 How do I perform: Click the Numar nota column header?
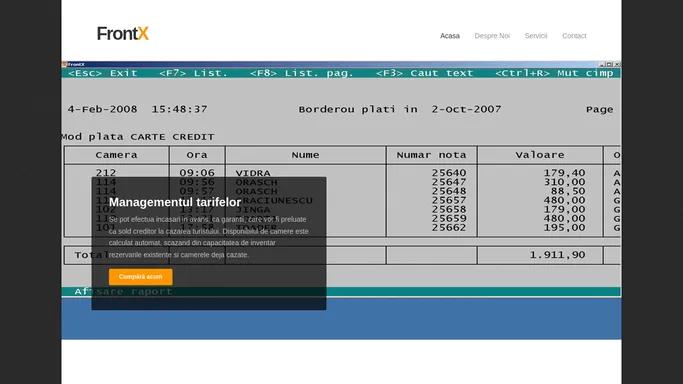point(431,155)
